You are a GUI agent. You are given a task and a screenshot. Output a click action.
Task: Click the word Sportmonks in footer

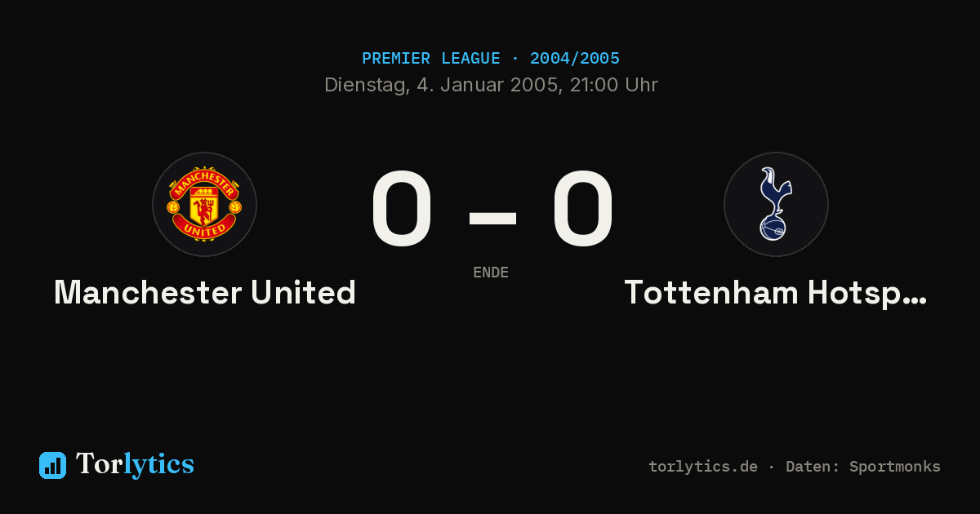coord(895,467)
